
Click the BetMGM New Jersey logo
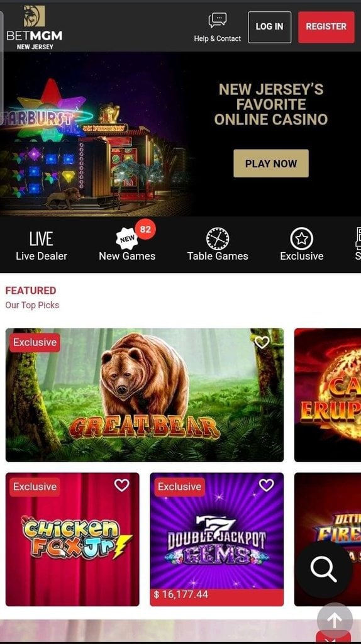pyautogui.click(x=35, y=28)
